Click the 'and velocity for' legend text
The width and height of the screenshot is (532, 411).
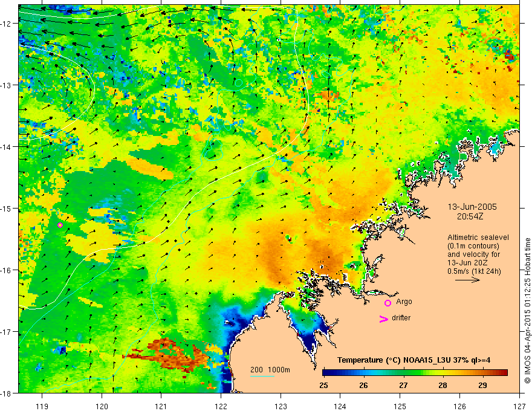pos(473,254)
